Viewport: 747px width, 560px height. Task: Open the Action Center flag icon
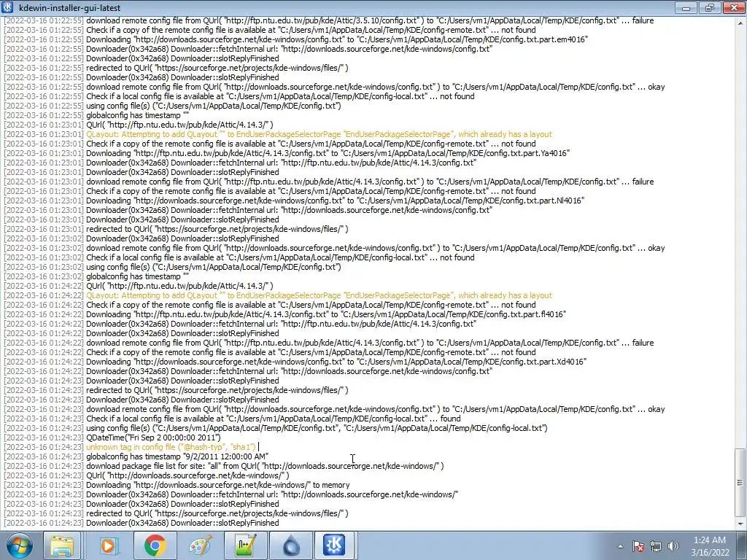pyautogui.click(x=638, y=546)
